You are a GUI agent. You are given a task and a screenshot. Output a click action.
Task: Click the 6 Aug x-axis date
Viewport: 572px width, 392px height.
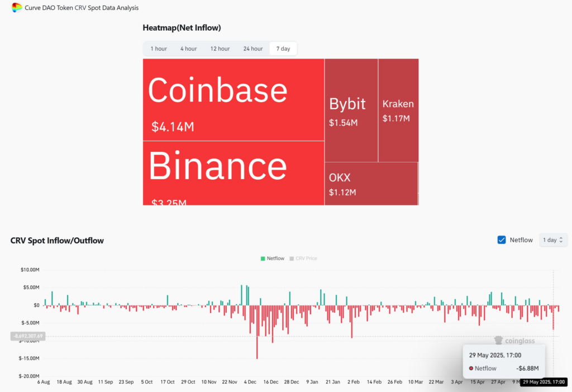click(x=44, y=382)
